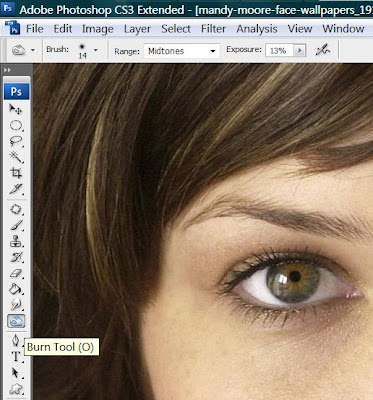Click the "Exposure:" label in options bar

pos(244,50)
